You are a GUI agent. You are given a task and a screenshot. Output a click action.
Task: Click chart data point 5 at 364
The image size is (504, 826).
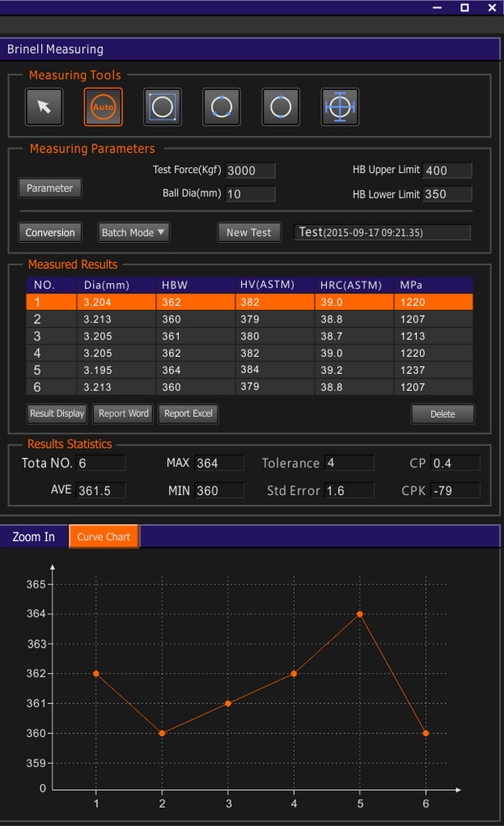point(360,614)
